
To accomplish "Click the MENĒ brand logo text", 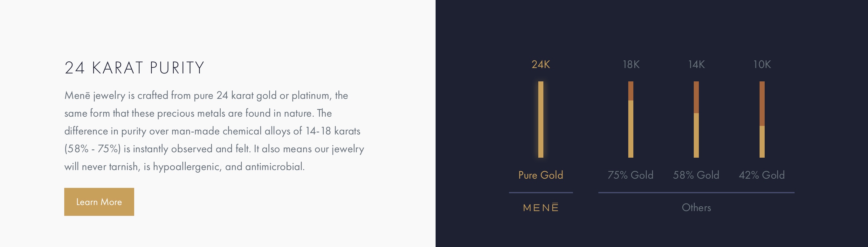I will 541,207.
